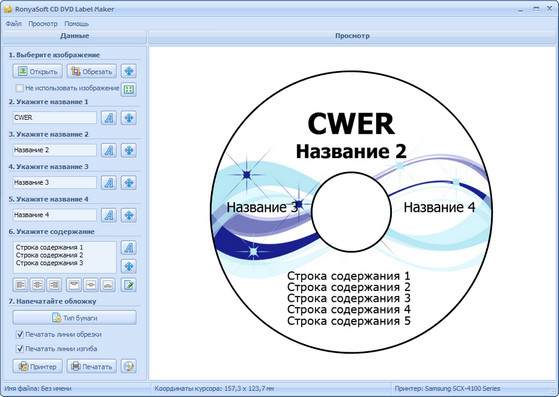Click the CWER title on the disc preview

coord(351,124)
